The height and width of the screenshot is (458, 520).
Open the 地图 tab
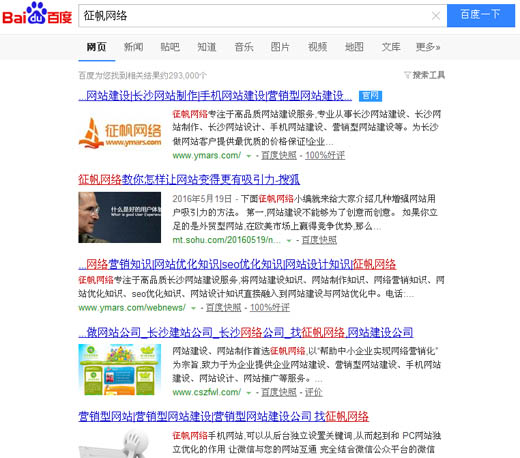pyautogui.click(x=354, y=47)
